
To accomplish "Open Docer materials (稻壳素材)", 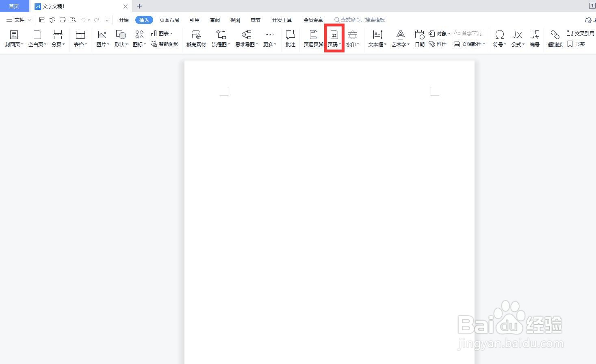I will pos(196,39).
